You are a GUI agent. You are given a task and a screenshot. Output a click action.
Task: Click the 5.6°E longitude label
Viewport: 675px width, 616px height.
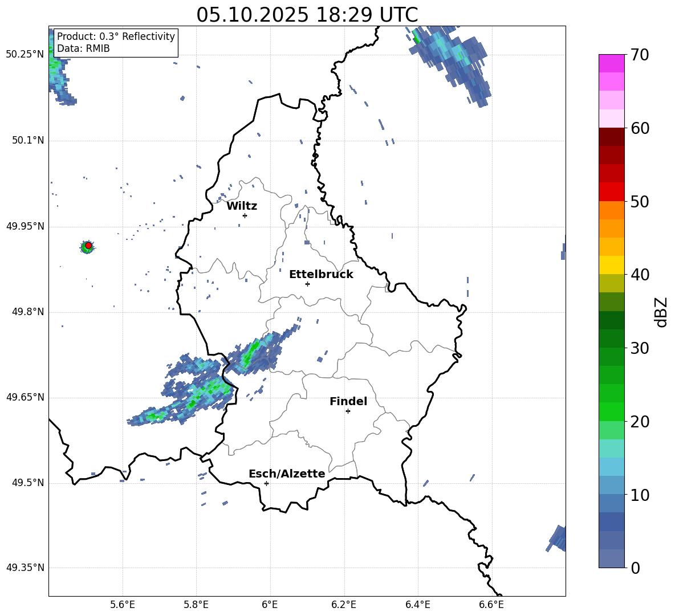click(123, 605)
